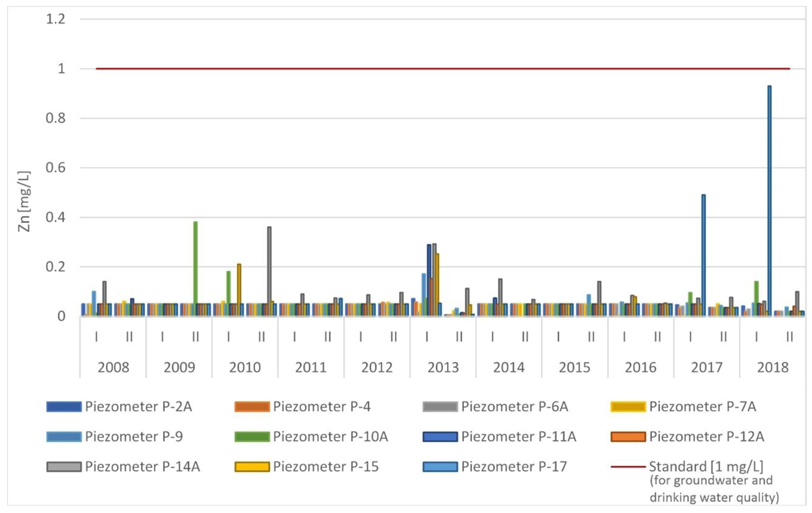Click the tall blue bar in 2017
Viewport: 812px width, 513px height.
(703, 255)
